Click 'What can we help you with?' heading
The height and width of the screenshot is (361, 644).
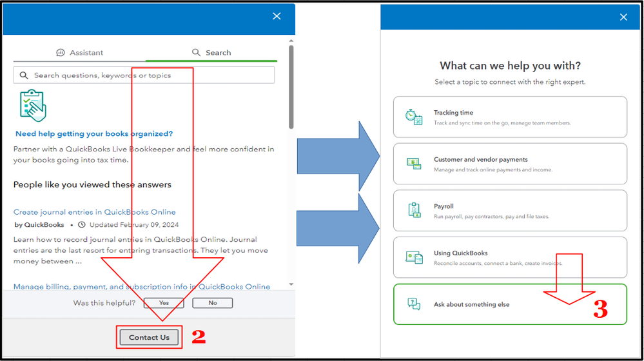[x=510, y=66]
